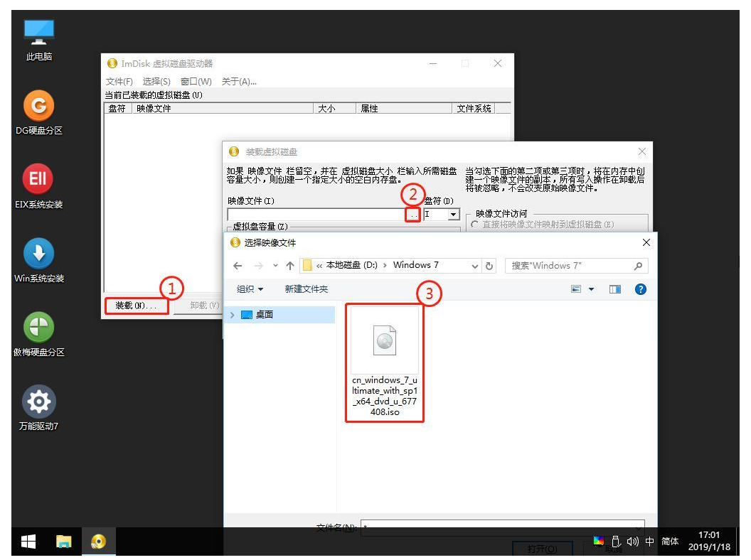The width and height of the screenshot is (751, 560).
Task: Refresh the Windows 7 folder view
Action: coord(489,266)
